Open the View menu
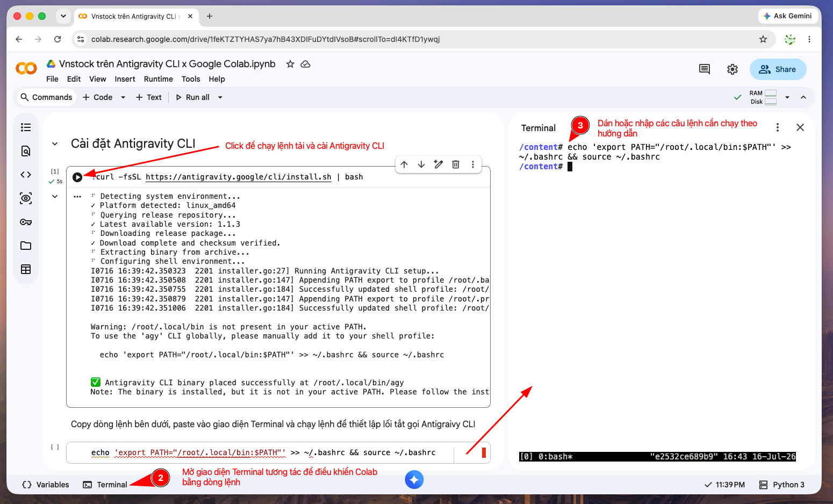 pos(97,79)
